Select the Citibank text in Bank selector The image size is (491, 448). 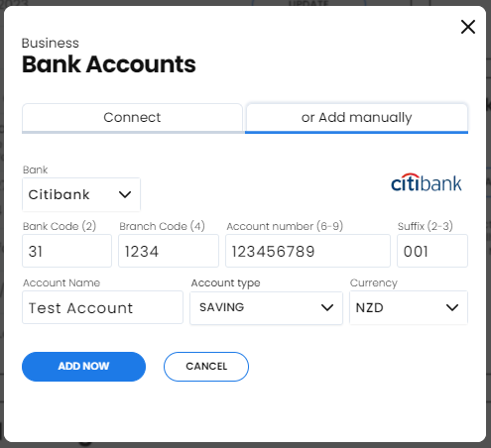(x=59, y=194)
